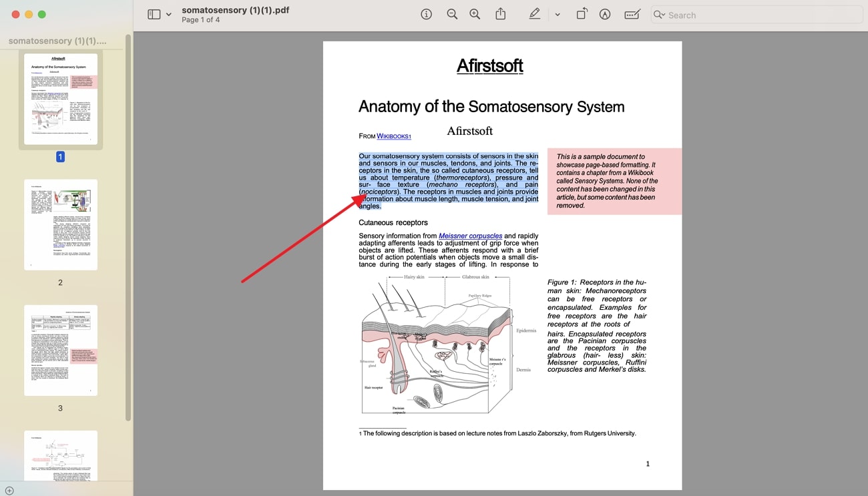Zoom out using the minus magnifier
This screenshot has width=868, height=496.
pyautogui.click(x=452, y=15)
